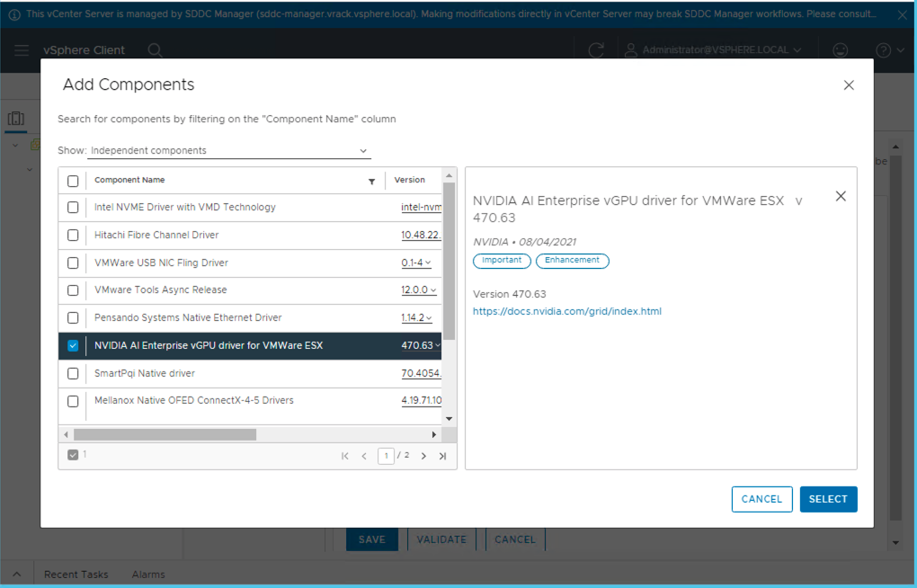Open intel-nvm version dropdown
The width and height of the screenshot is (917, 588).
421,207
